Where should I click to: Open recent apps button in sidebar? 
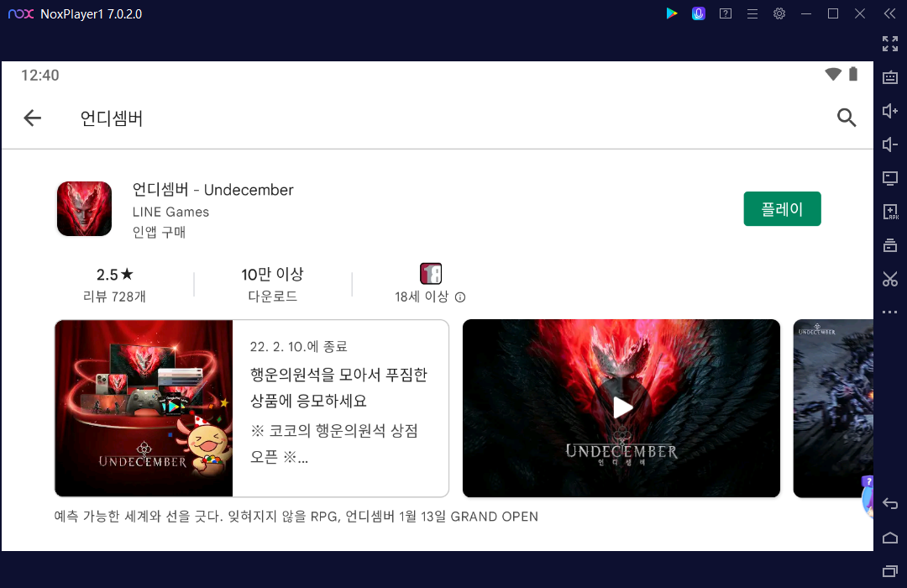889,571
